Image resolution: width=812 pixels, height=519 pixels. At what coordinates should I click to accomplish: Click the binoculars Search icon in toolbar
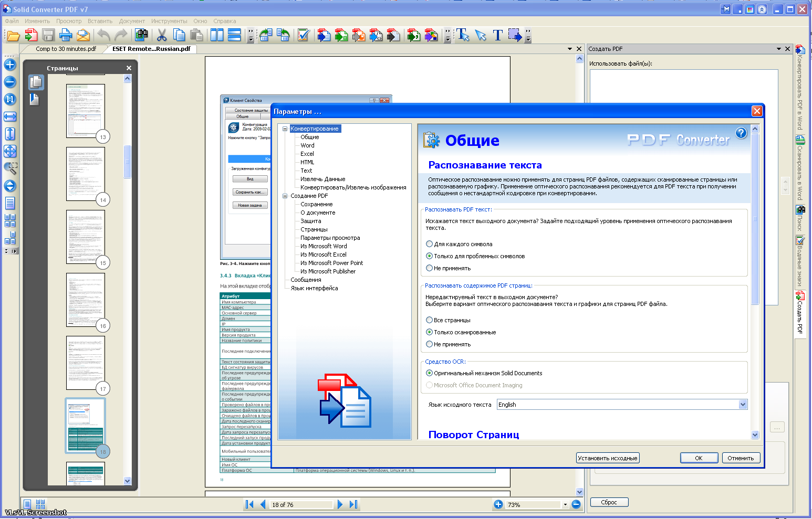pos(141,35)
